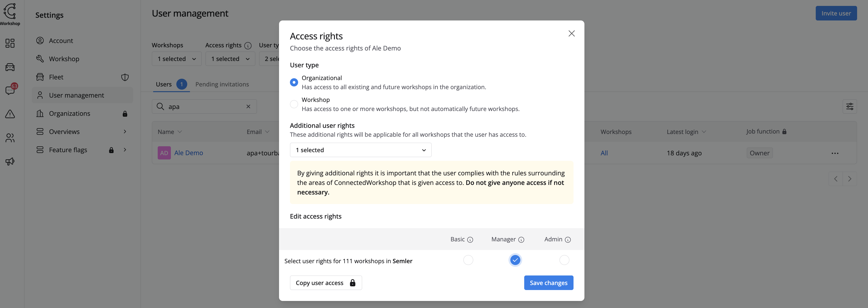This screenshot has height=308, width=868.
Task: Open the Workshops filter dropdown
Action: coord(177,59)
